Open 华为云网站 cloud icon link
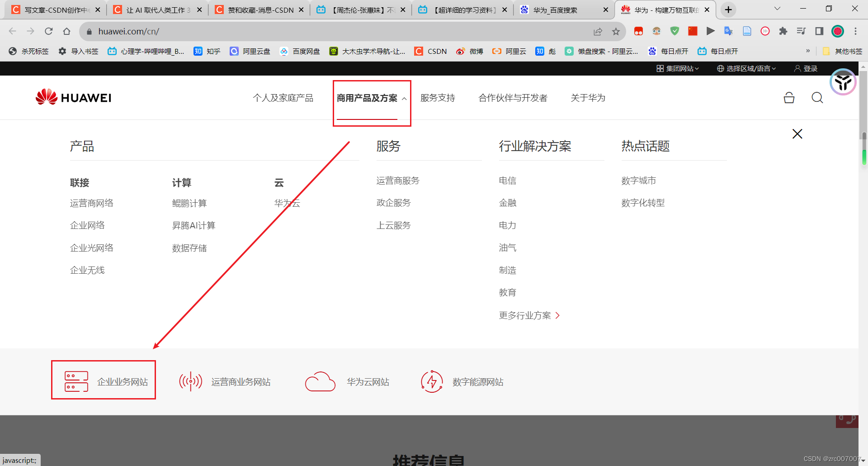This screenshot has width=868, height=466. pyautogui.click(x=347, y=382)
